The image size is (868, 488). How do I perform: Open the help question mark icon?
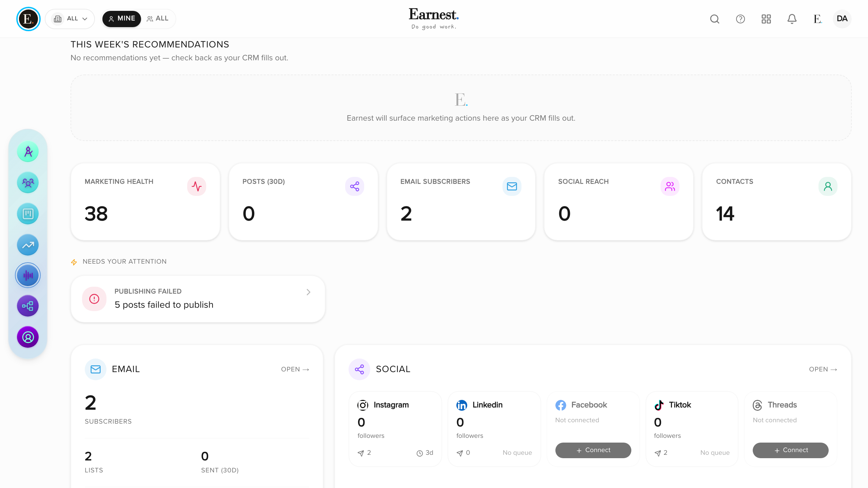coord(740,19)
